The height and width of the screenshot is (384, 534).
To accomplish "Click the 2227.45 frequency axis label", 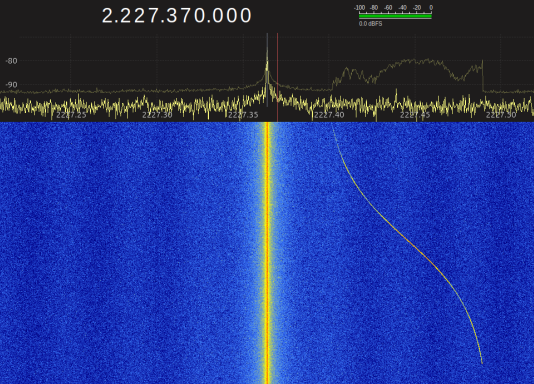I will (415, 115).
